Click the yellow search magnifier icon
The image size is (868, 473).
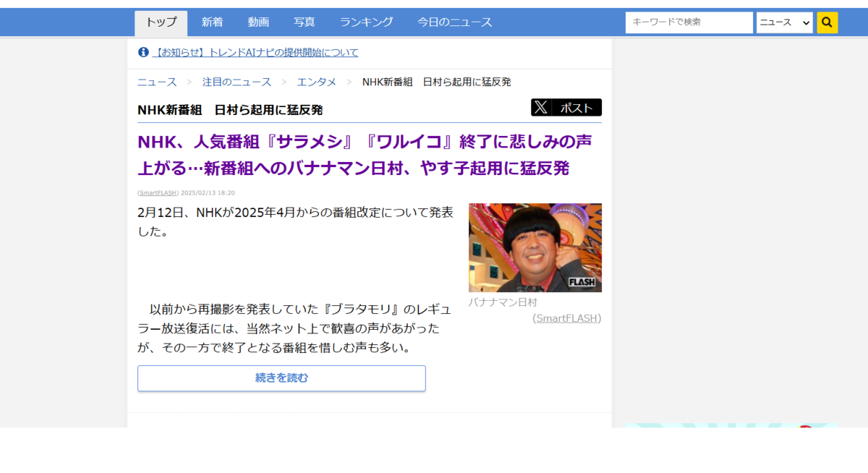coord(827,22)
